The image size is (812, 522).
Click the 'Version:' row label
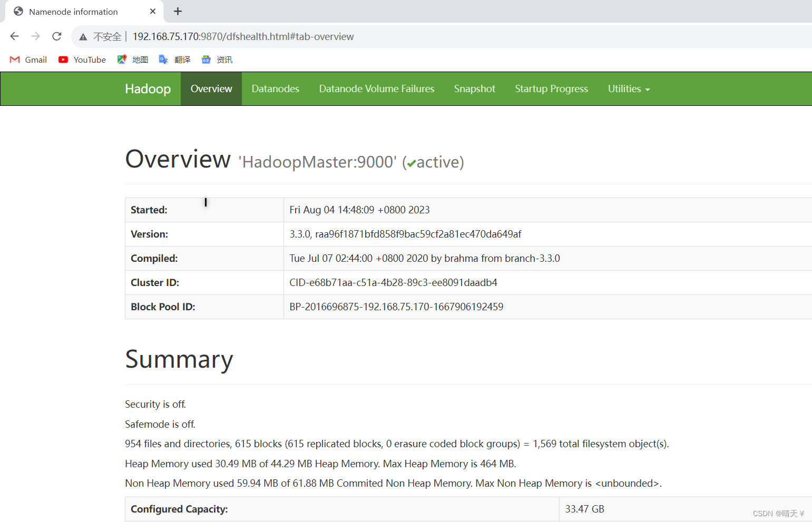[x=150, y=234]
